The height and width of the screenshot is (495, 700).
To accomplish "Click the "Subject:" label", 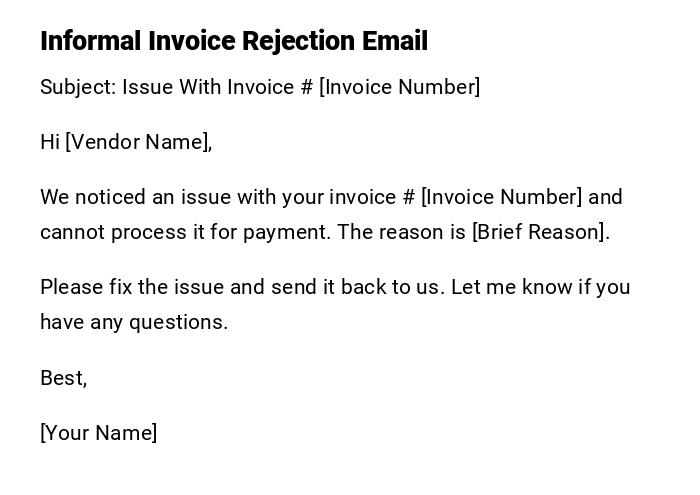I will coord(78,87).
